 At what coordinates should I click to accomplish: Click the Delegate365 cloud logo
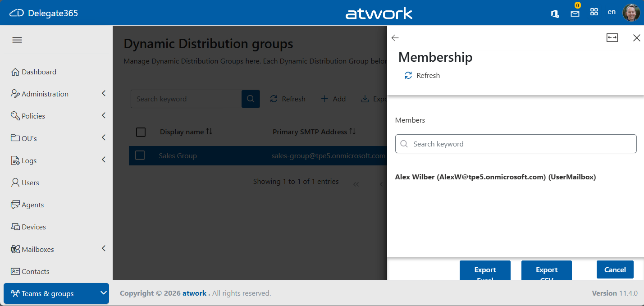(x=17, y=13)
